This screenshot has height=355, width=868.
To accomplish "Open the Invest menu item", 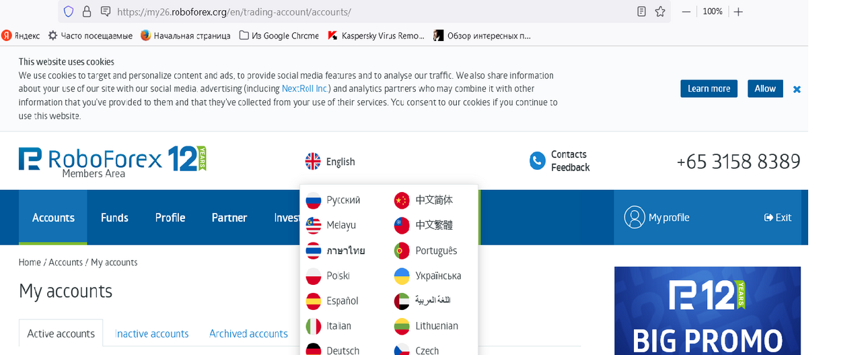I will [286, 218].
